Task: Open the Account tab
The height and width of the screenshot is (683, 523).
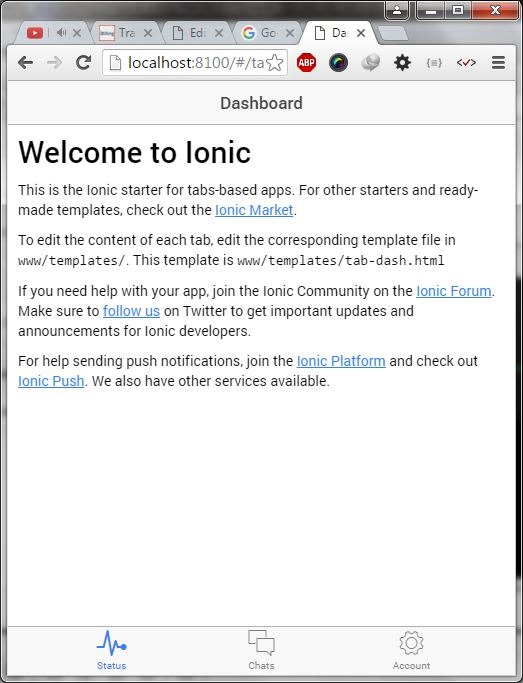Action: pos(412,650)
